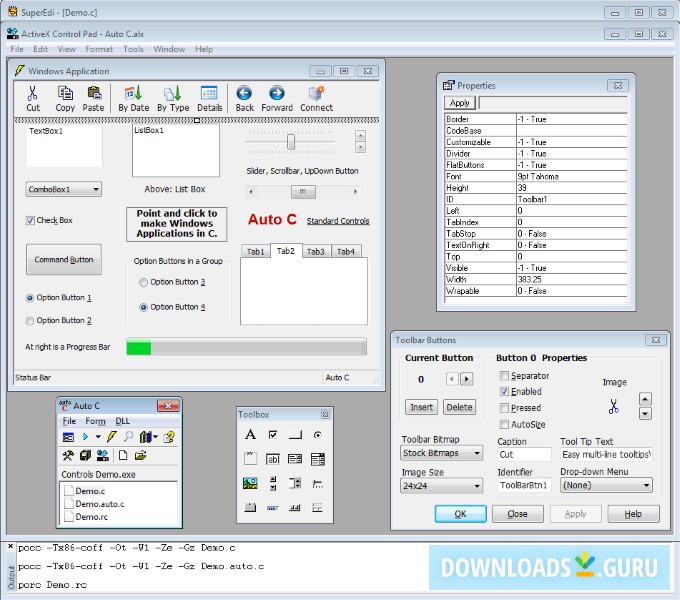Expand the Toolbar Bitmap dropdown
This screenshot has width=680, height=600.
[476, 453]
